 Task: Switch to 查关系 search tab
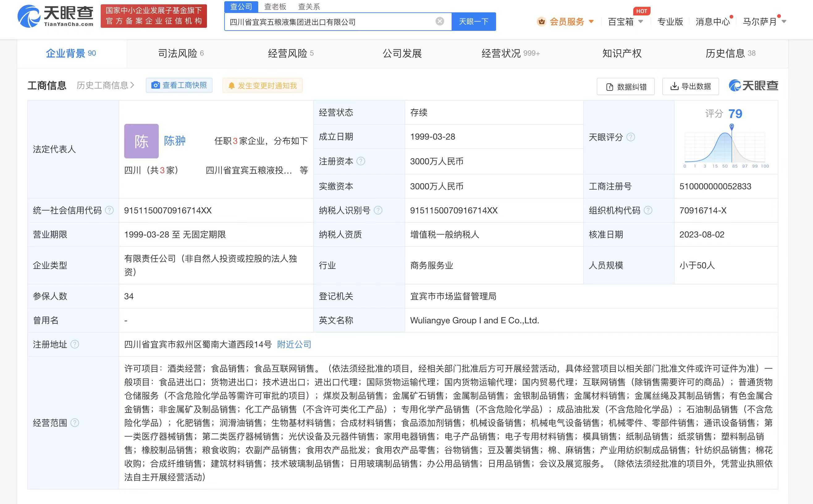(309, 6)
